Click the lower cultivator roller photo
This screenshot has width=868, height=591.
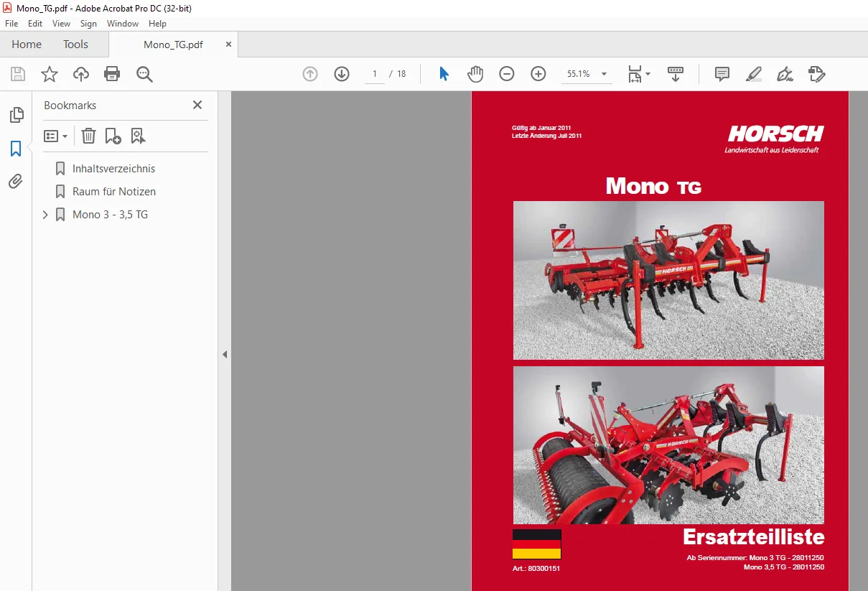668,445
